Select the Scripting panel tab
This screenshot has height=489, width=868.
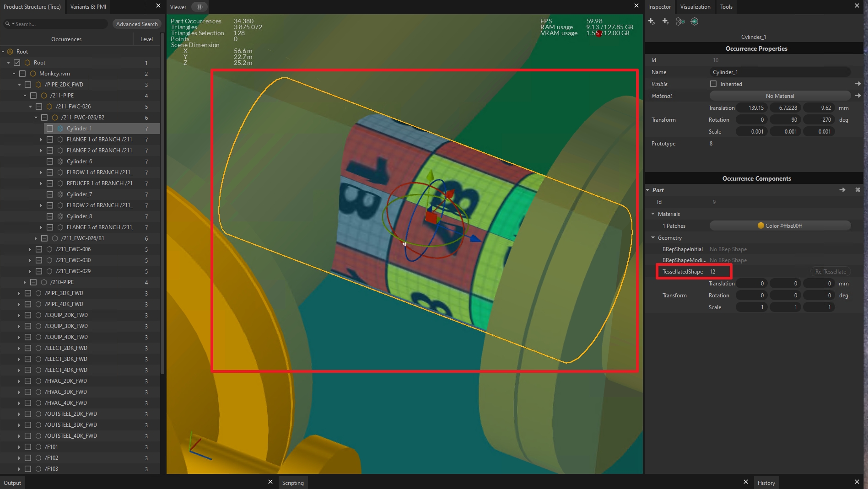click(x=293, y=483)
